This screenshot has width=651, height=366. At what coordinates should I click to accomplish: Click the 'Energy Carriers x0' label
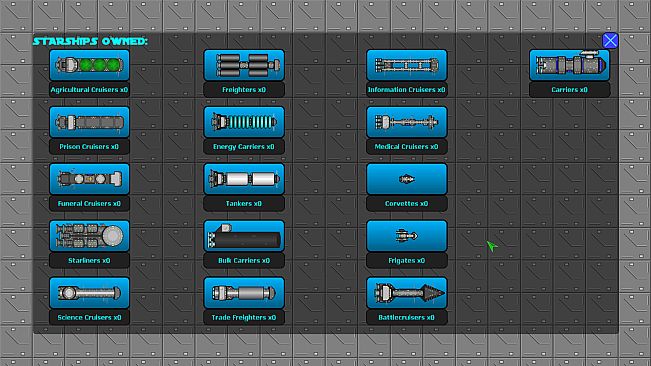pos(244,146)
